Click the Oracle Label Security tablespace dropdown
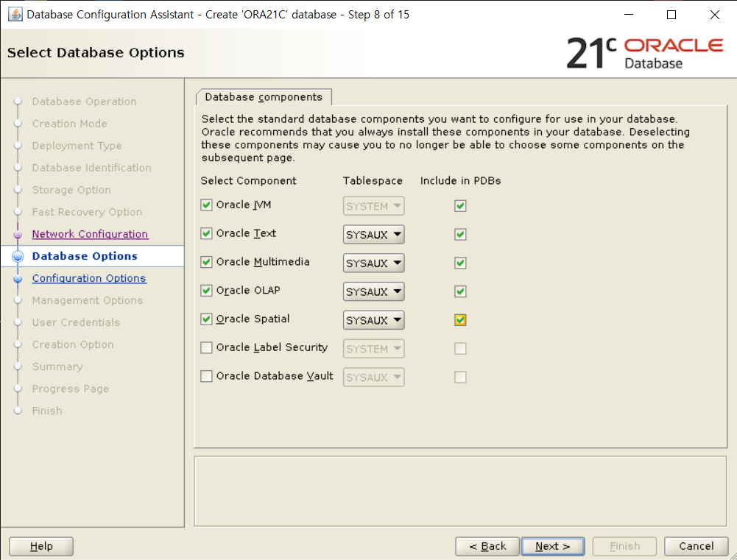The image size is (737, 560). point(374,349)
